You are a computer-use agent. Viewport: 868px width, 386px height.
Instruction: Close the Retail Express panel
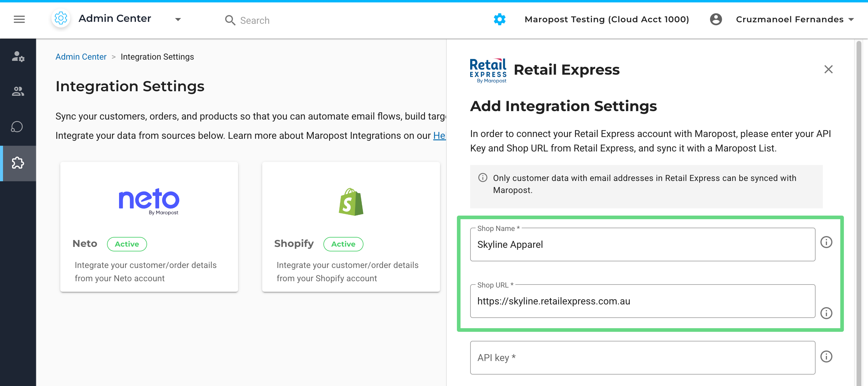click(828, 69)
